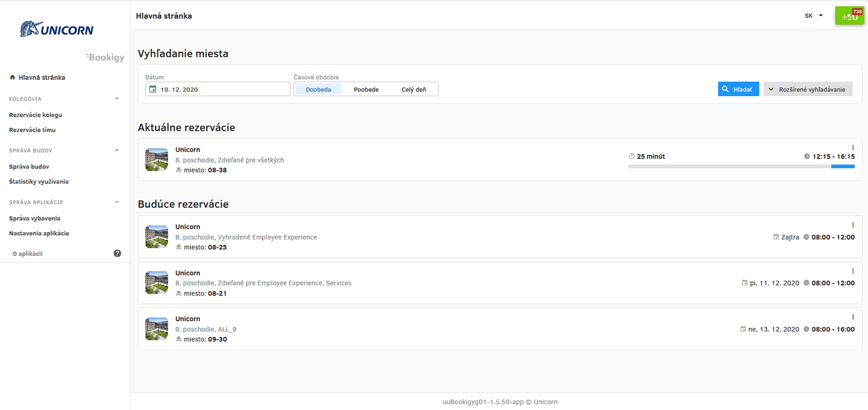Click the 'uuBookigyg01-1.5.50-app © Unicorn' footer text
Viewport: 868px width, 410px height.
[x=499, y=402]
